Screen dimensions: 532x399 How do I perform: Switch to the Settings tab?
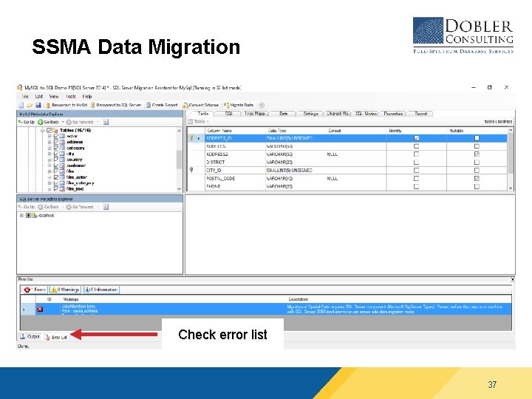pos(310,114)
